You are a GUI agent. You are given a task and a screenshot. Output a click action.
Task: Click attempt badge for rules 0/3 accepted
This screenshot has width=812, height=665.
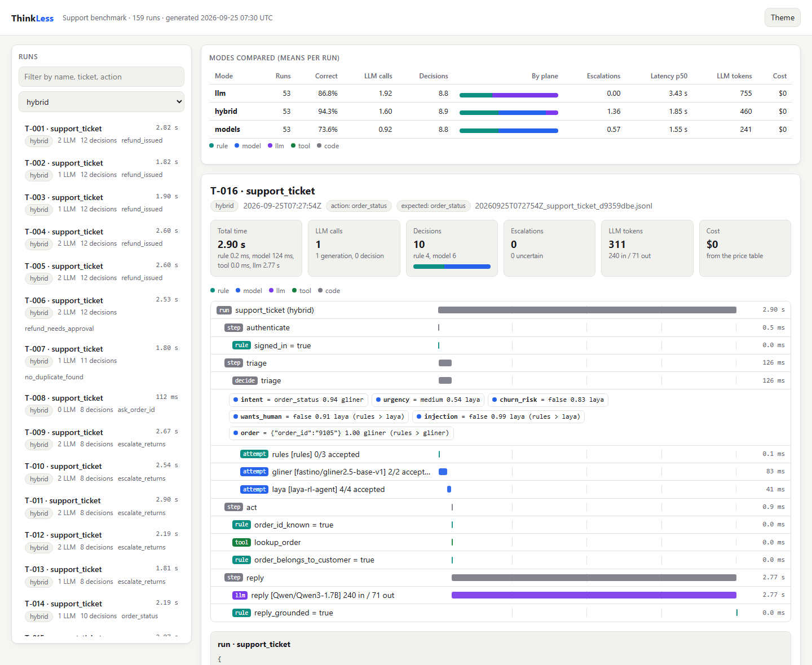[254, 454]
